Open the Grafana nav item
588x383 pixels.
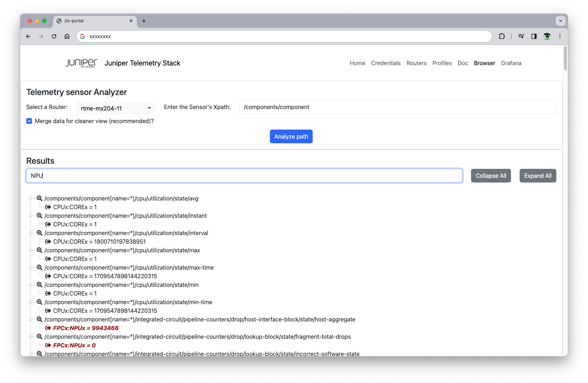coord(511,63)
